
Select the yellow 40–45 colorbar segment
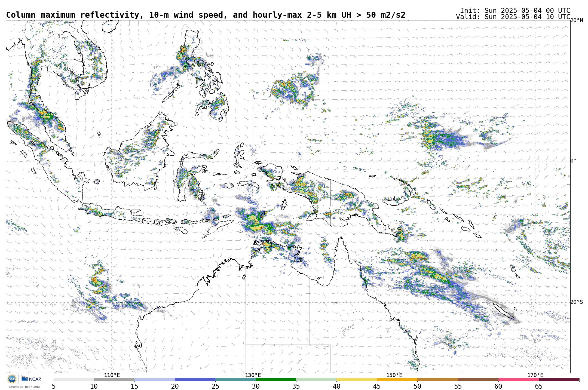(357, 379)
